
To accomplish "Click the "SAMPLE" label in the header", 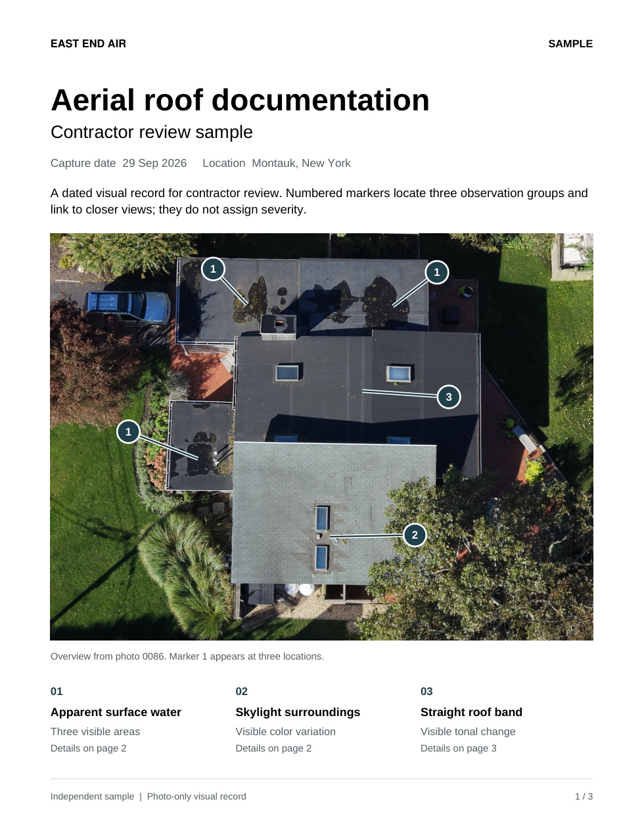I will click(570, 43).
